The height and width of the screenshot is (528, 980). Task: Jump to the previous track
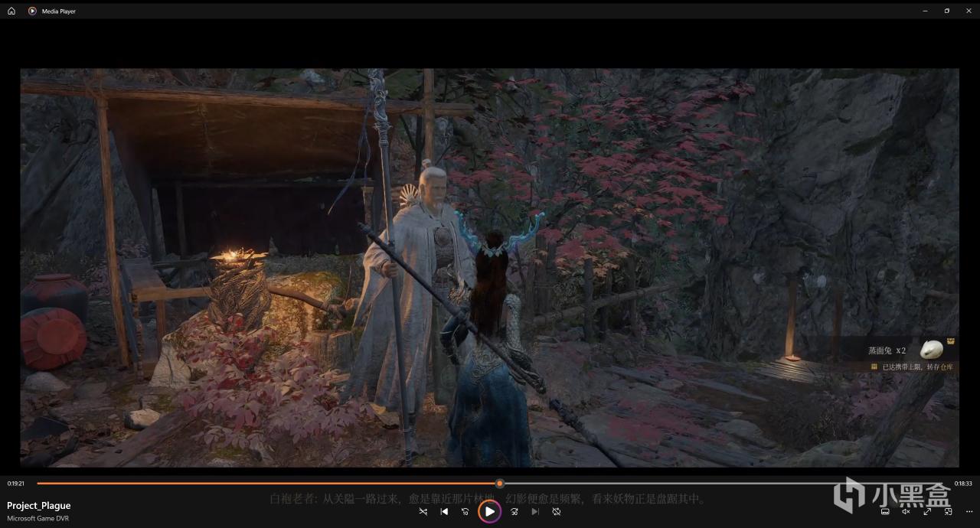[x=444, y=511]
